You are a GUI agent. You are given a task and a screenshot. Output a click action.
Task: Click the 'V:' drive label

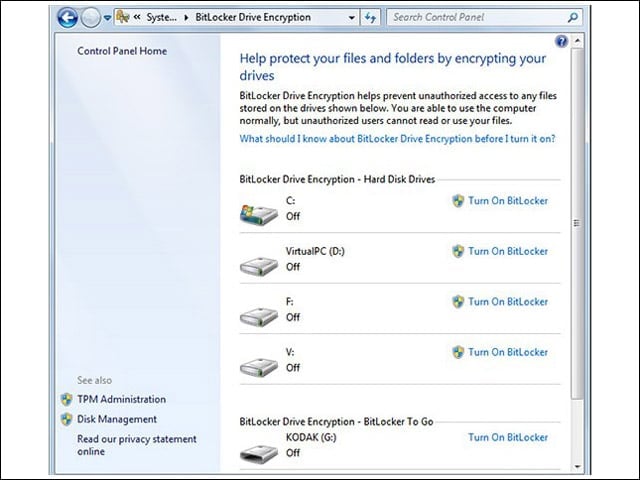(290, 352)
